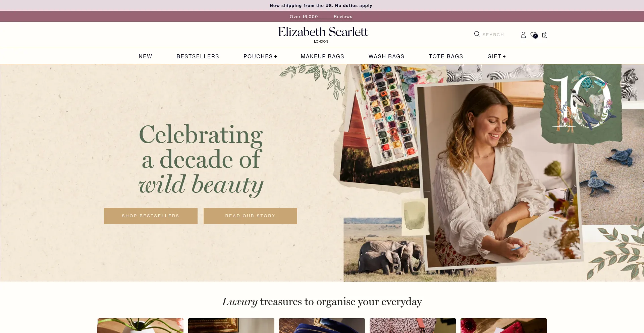Screen dimensions: 644x333
Task: Open the navy blue bag product thumbnail
Action: click(x=322, y=326)
